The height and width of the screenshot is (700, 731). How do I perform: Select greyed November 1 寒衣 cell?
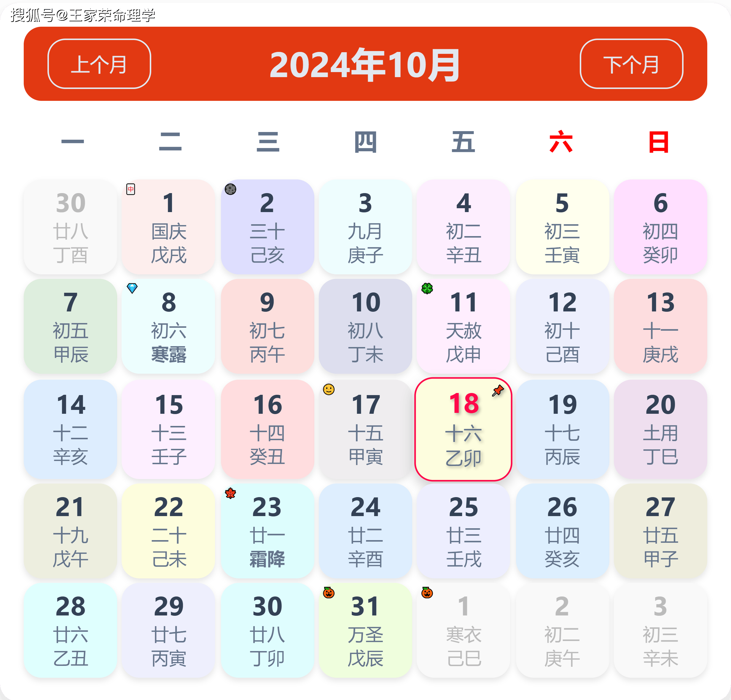pyautogui.click(x=464, y=630)
